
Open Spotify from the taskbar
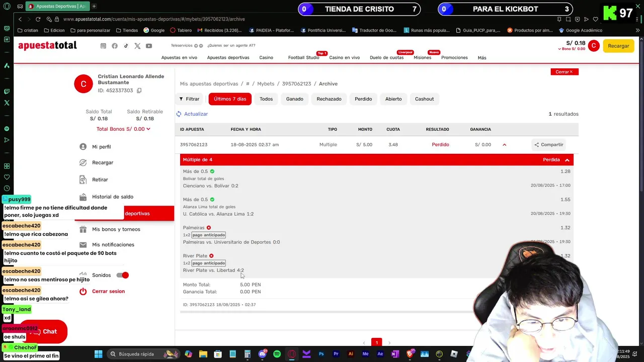click(x=277, y=354)
